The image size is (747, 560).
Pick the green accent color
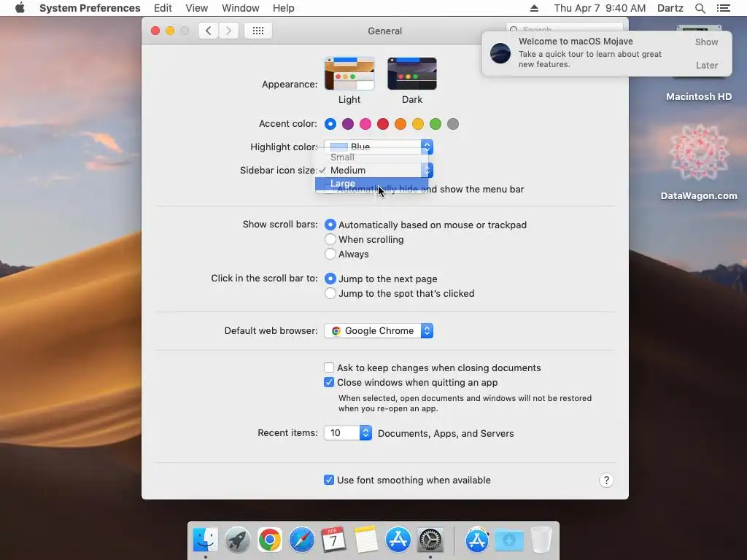(436, 124)
